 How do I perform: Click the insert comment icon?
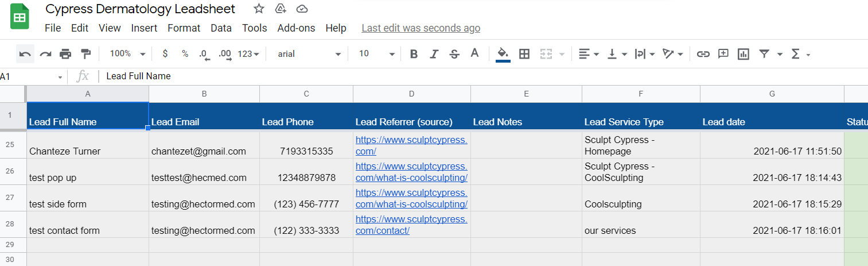click(x=723, y=53)
